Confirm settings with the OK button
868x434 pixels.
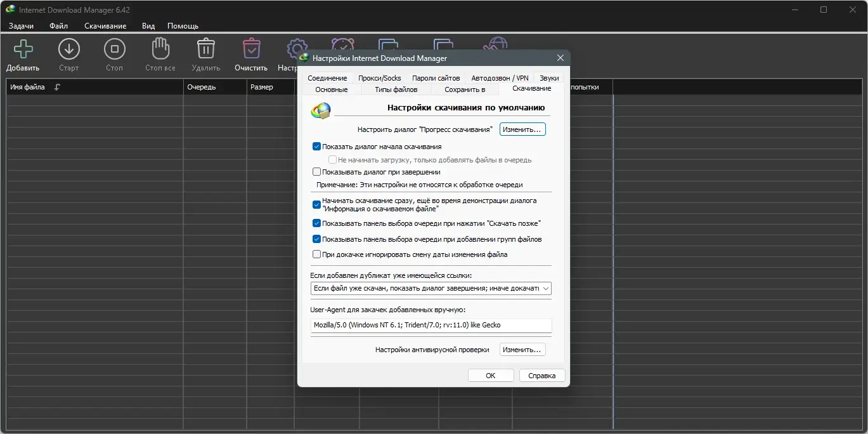pyautogui.click(x=491, y=376)
